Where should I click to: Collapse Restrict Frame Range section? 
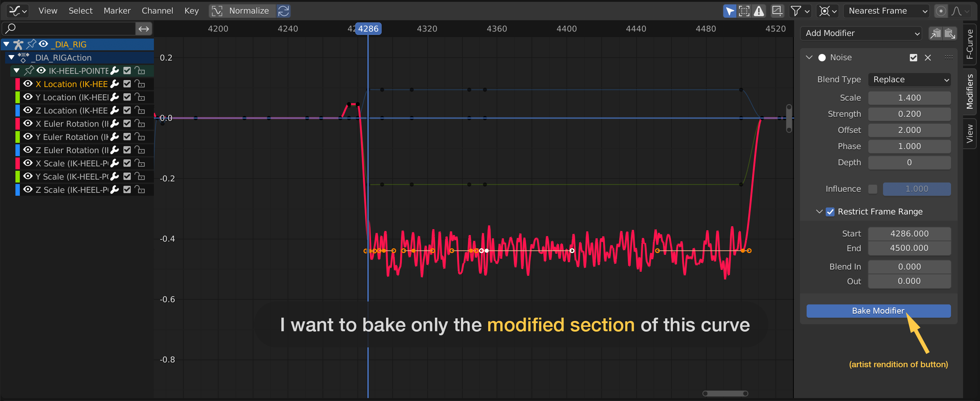(x=819, y=212)
